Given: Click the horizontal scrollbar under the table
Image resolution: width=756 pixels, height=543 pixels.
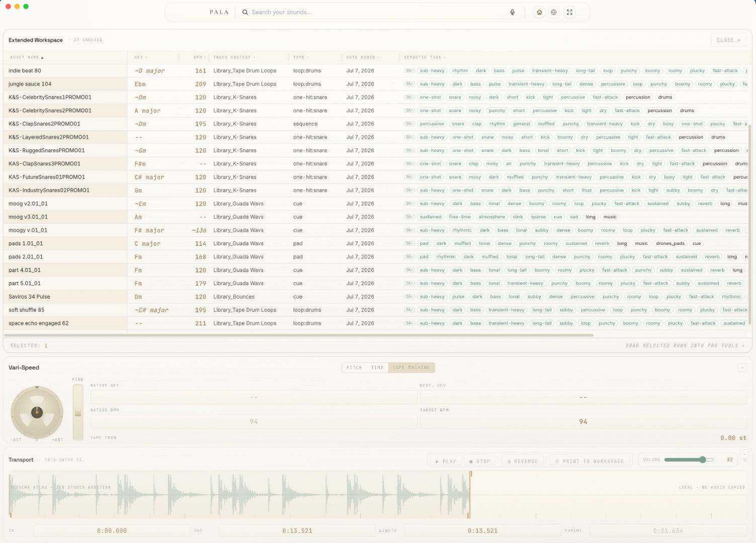Looking at the screenshot, I should (299, 335).
